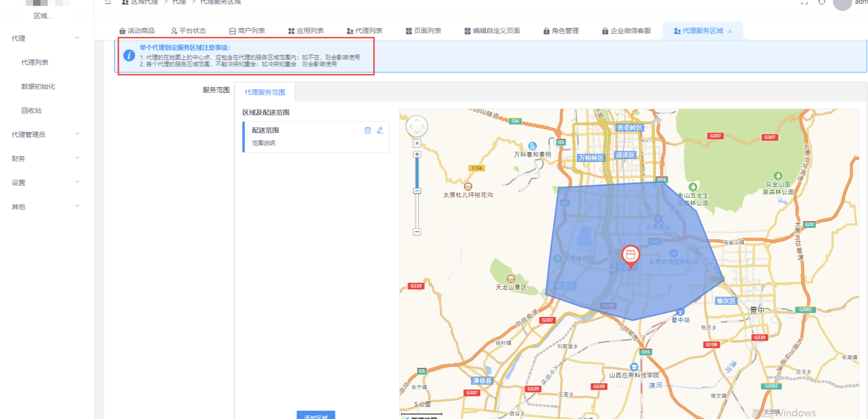868x419 pixels.
Task: Click the 万科春和景明 map marker
Action: click(532, 146)
